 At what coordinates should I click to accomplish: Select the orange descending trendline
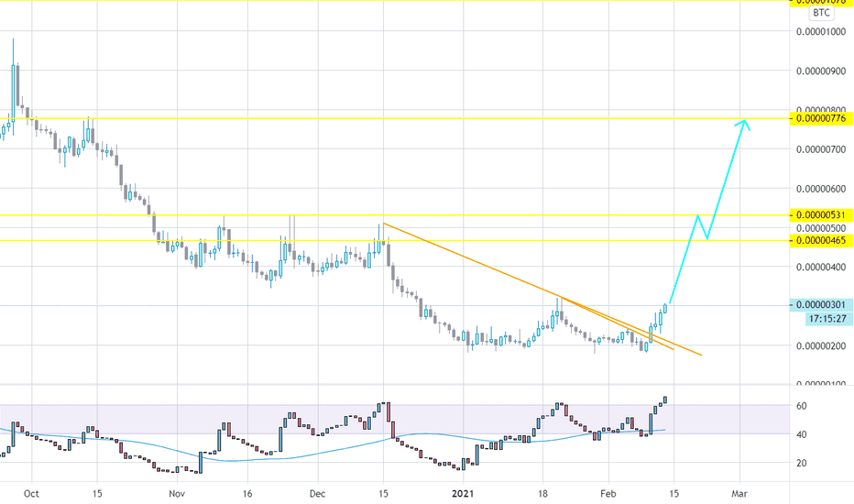474,260
